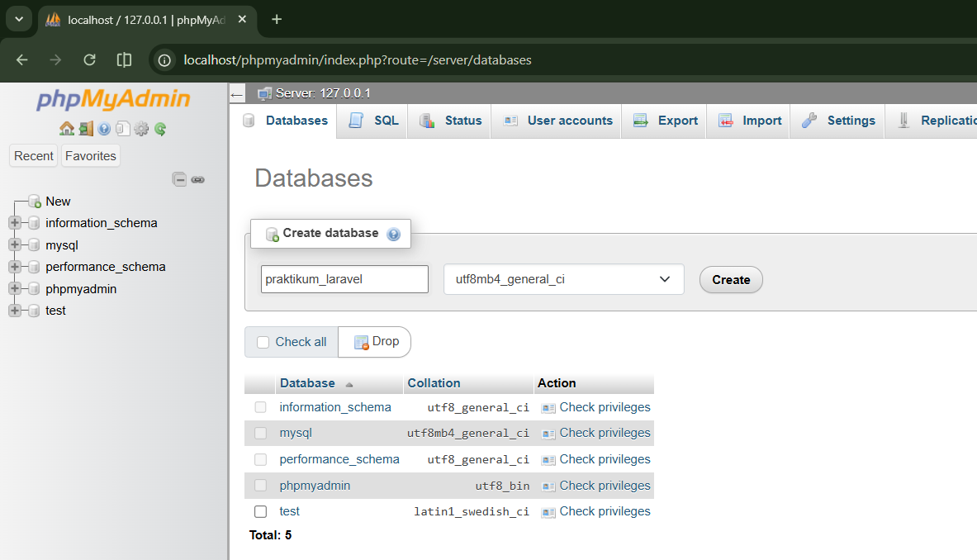Select the phpmyadmin row checkbox

260,485
